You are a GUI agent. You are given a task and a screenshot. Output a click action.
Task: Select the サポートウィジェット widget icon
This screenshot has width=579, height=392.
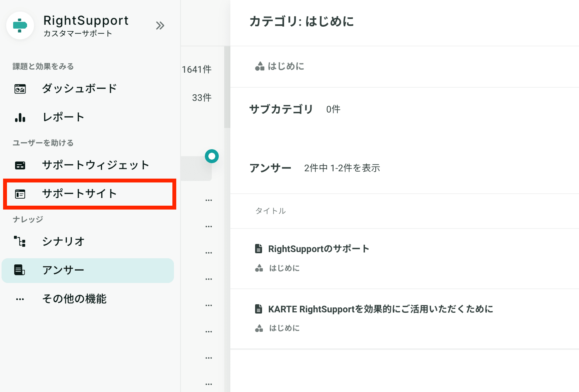[x=20, y=165]
